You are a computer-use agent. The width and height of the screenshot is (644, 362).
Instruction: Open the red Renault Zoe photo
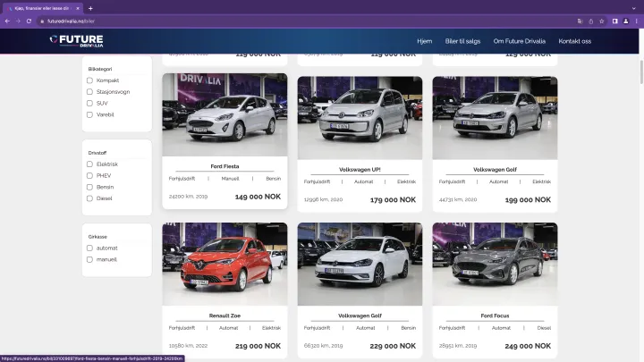[x=225, y=264]
